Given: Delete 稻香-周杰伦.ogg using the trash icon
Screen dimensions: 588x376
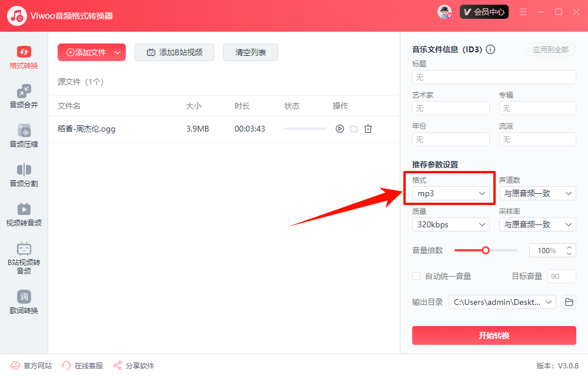Looking at the screenshot, I should pyautogui.click(x=368, y=128).
